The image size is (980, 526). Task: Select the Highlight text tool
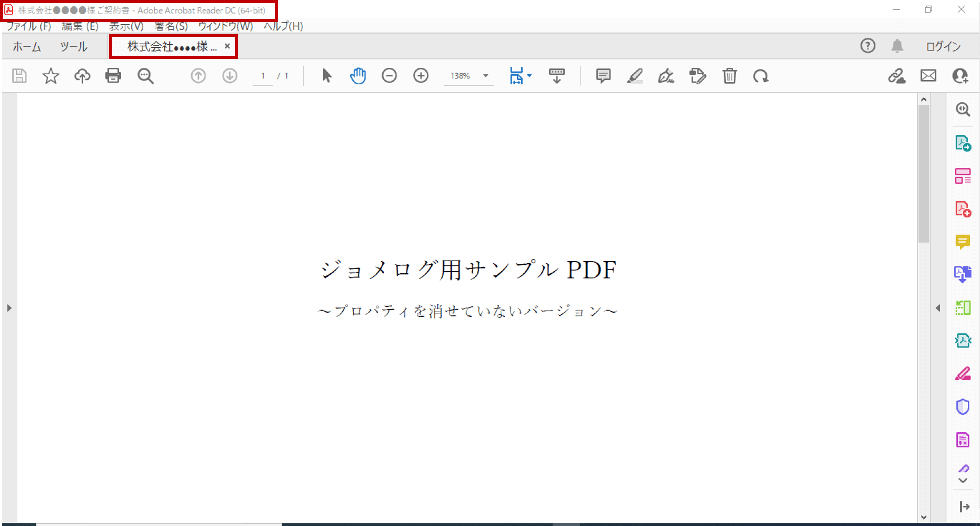[x=635, y=76]
